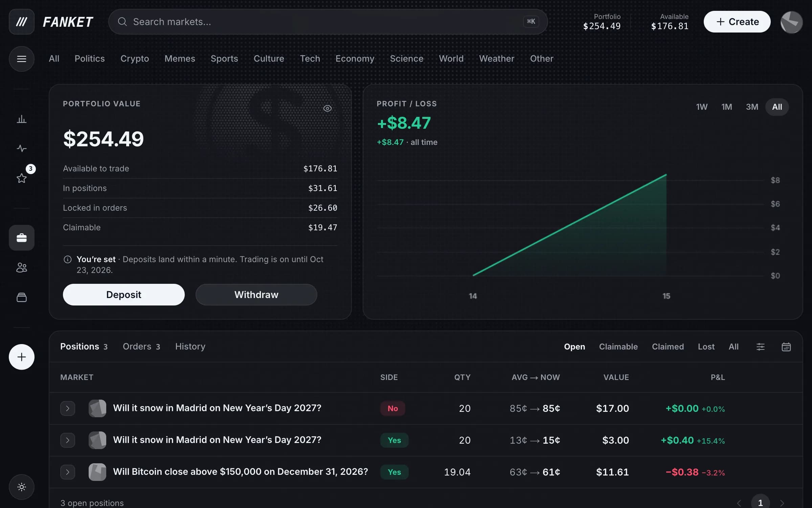Open the Weather category
This screenshot has width=812, height=508.
click(x=497, y=59)
